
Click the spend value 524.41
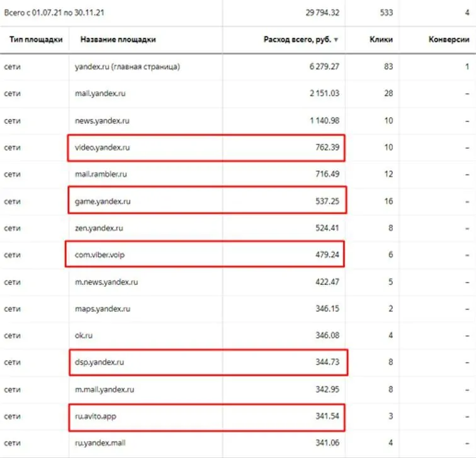point(327,228)
